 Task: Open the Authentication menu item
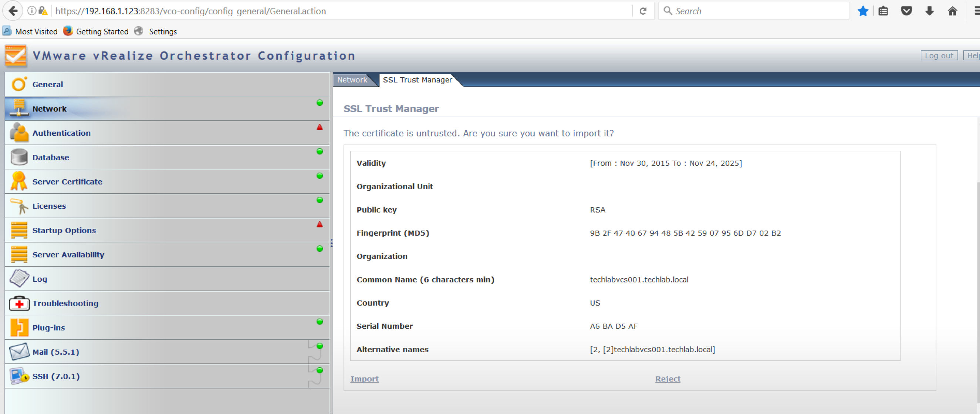coord(167,133)
